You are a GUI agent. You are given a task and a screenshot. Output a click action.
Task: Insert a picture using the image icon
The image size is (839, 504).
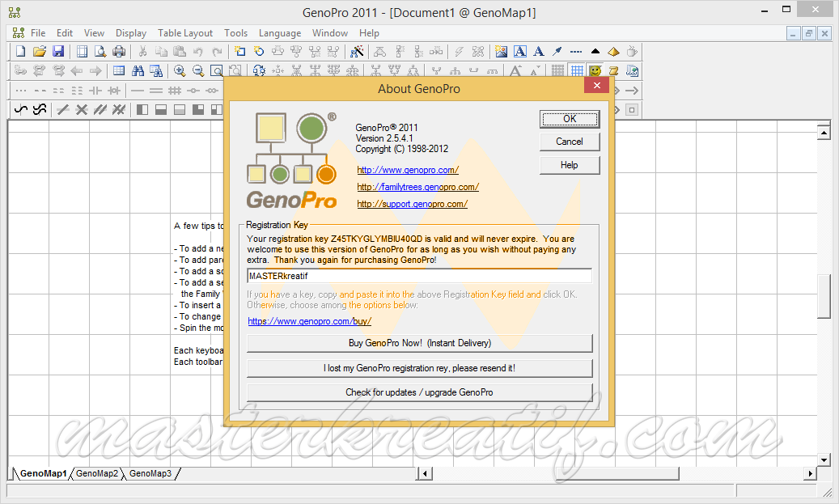(501, 51)
